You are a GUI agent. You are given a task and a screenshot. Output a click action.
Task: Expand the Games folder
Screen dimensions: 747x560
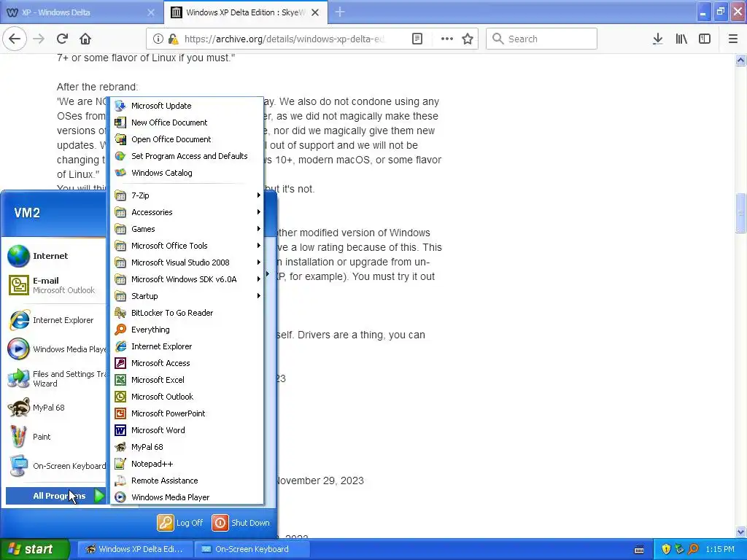[x=187, y=229]
